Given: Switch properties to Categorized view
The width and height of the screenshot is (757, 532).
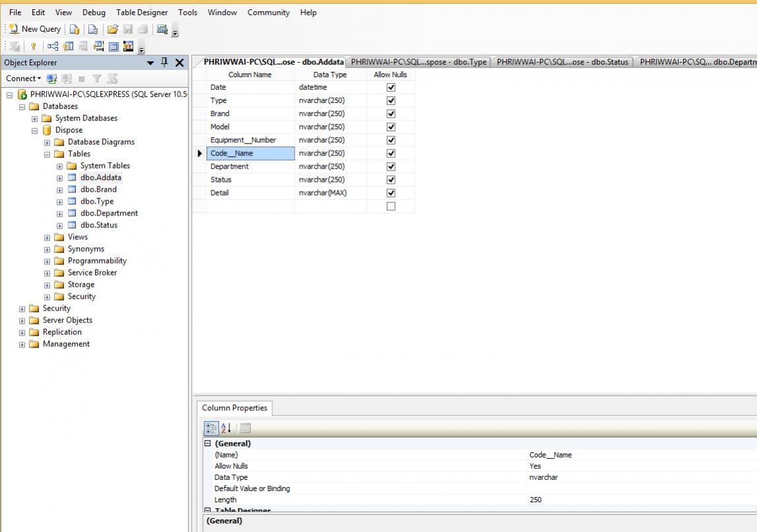Looking at the screenshot, I should [x=211, y=429].
